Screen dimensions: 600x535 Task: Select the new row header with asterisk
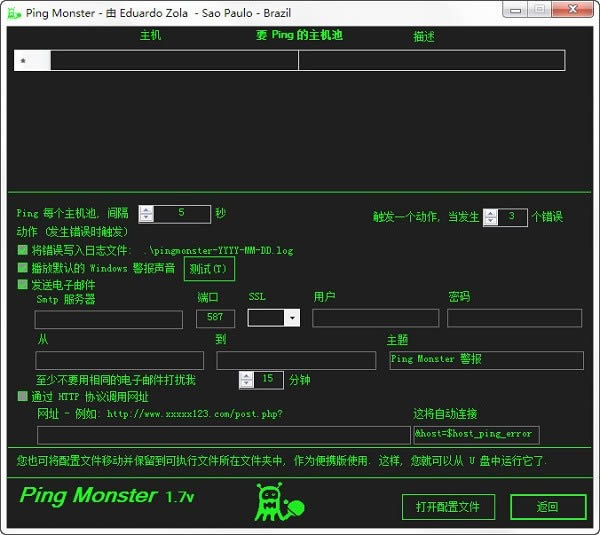click(x=32, y=60)
